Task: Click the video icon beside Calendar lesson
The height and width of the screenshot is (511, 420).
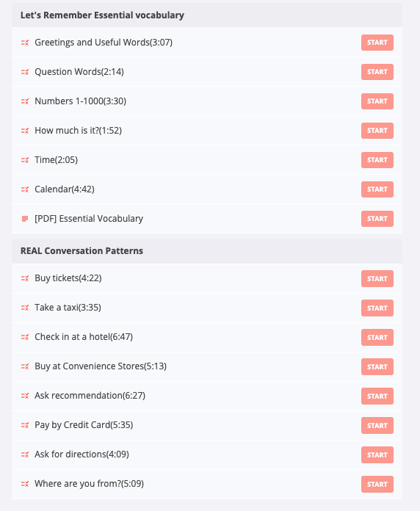Action: [25, 189]
